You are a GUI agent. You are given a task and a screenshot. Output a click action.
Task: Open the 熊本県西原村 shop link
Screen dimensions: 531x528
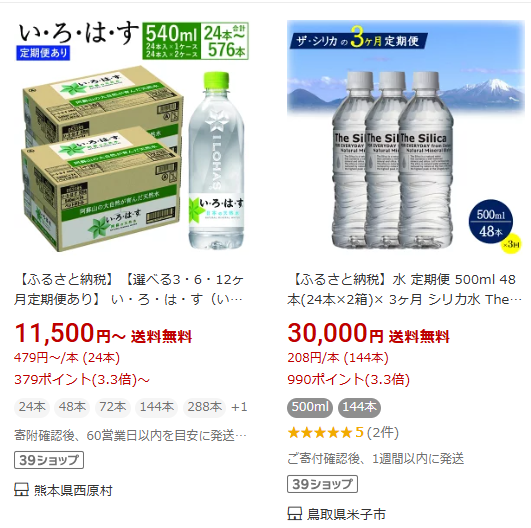pos(73,490)
